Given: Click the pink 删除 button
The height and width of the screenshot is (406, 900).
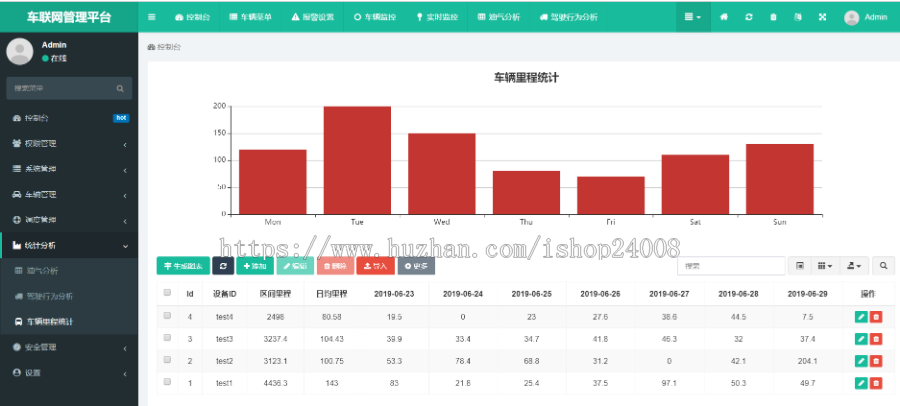Looking at the screenshot, I should [335, 266].
